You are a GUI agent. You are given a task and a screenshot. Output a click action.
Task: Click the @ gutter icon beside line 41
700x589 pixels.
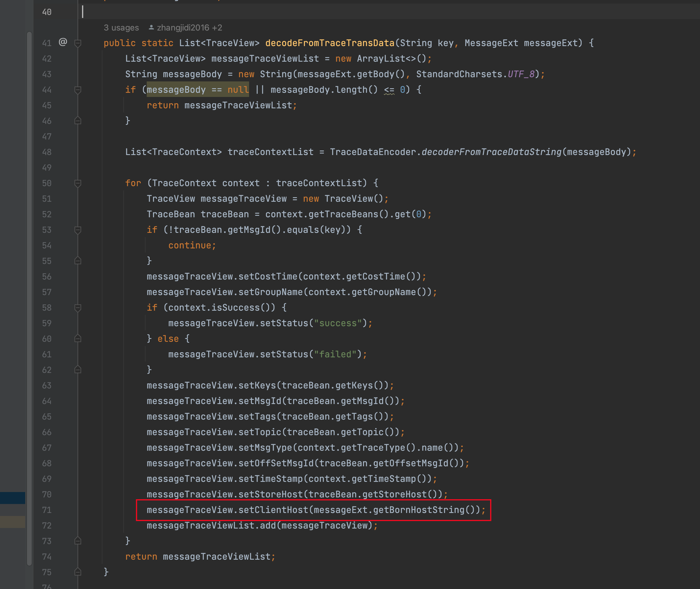pos(63,43)
